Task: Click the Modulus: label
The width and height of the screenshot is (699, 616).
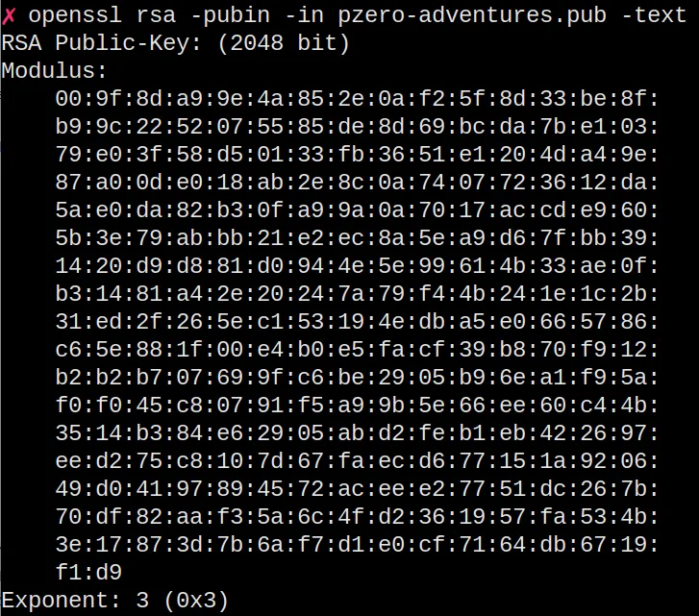Action: coord(55,71)
